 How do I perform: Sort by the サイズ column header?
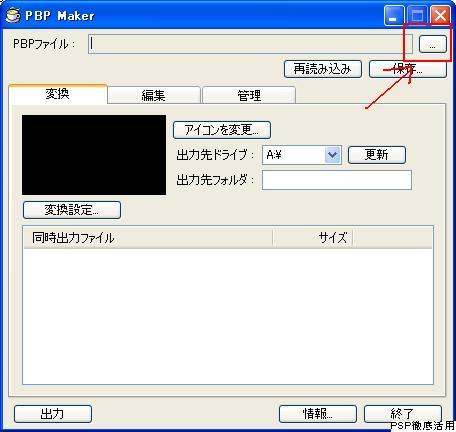(313, 238)
